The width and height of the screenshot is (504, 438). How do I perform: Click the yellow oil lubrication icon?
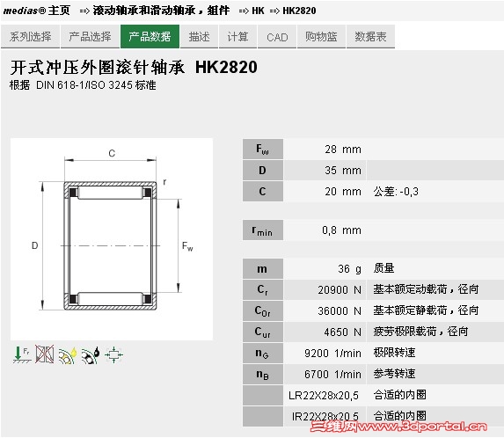[68, 355]
